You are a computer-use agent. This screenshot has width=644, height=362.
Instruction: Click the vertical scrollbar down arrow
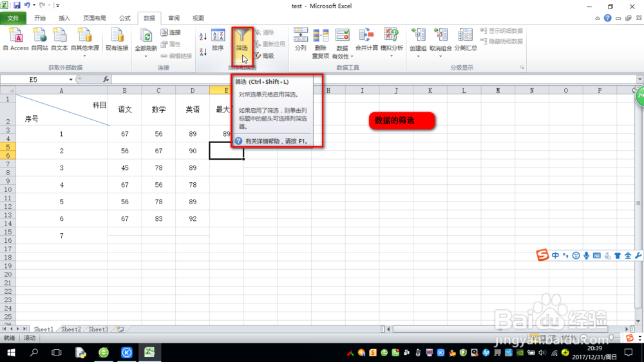tap(638, 321)
